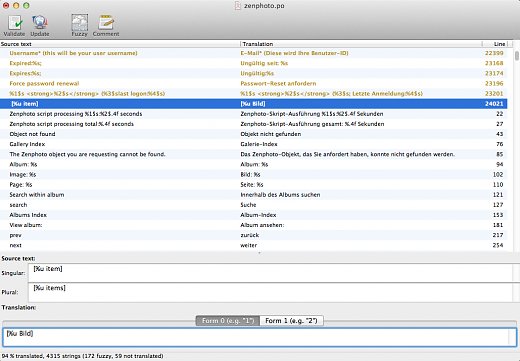Select the highlighted "[%u item]" row
The image size is (520, 361).
[254, 104]
